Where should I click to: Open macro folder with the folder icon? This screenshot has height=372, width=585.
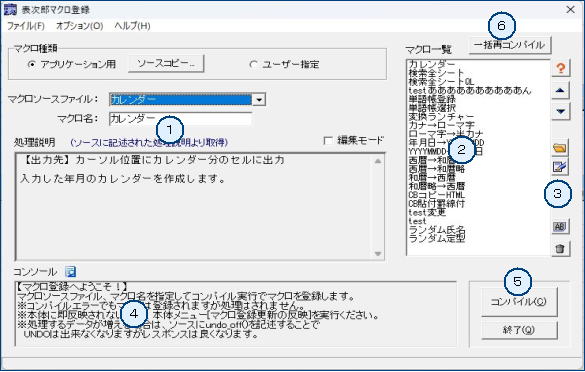pos(560,148)
